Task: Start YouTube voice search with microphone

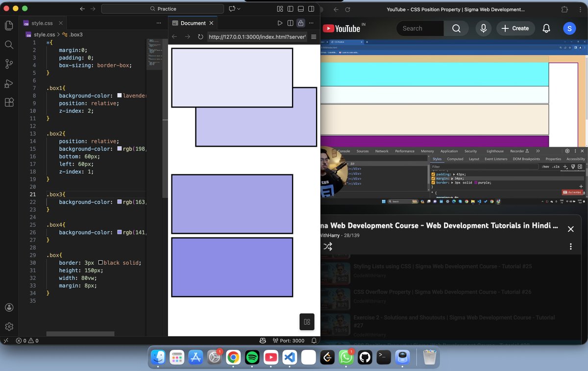Action: point(484,28)
